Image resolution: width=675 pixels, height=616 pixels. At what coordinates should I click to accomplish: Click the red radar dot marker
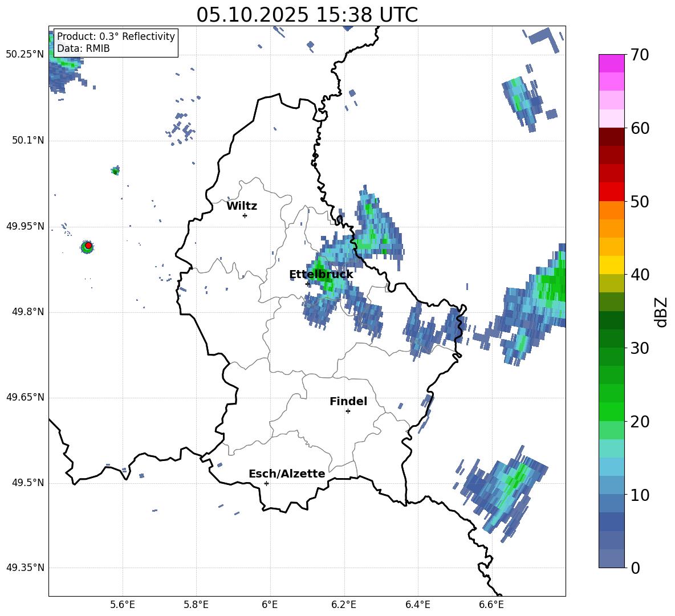tap(88, 246)
